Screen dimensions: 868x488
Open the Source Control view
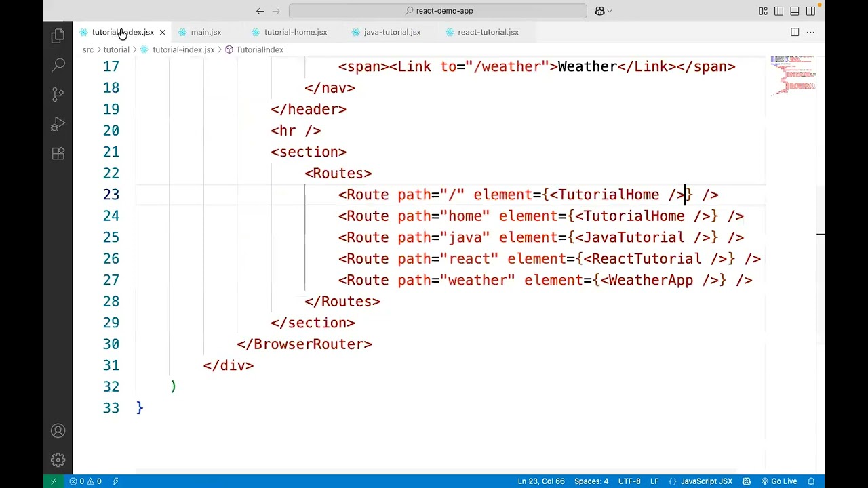58,95
